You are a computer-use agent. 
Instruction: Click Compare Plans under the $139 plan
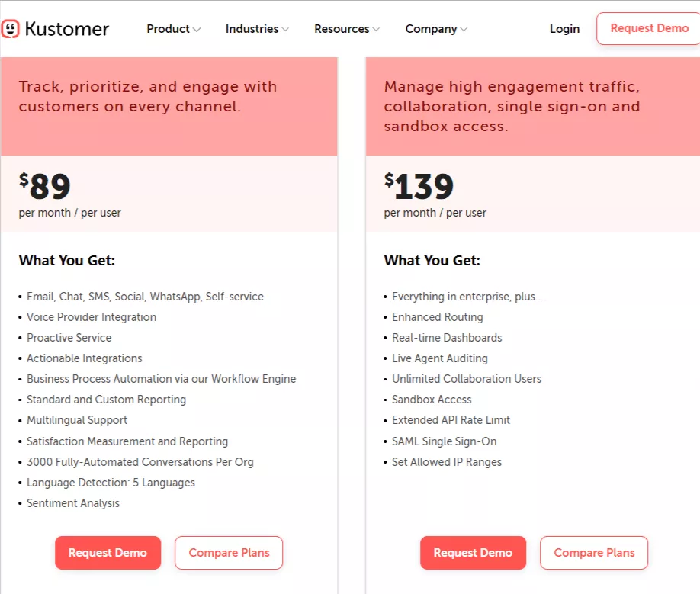point(594,553)
